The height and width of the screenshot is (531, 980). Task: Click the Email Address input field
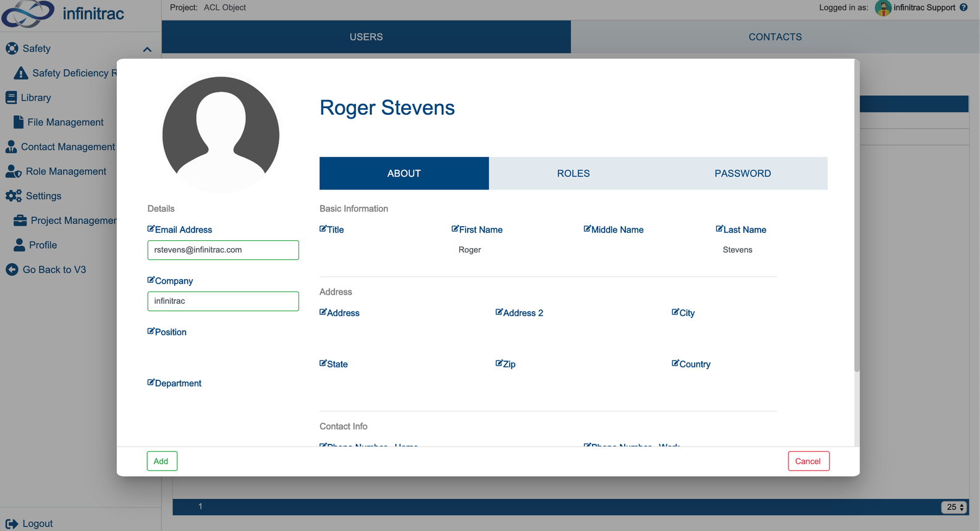click(223, 250)
